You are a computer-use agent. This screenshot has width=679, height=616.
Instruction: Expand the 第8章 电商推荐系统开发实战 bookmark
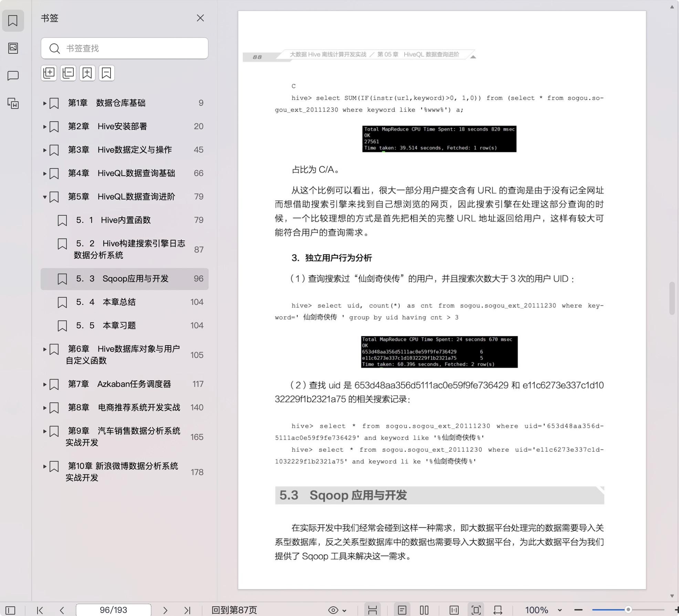[x=44, y=408]
